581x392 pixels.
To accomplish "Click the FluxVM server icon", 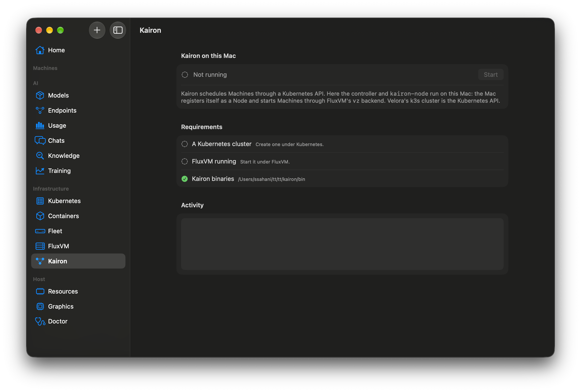I will [x=40, y=246].
